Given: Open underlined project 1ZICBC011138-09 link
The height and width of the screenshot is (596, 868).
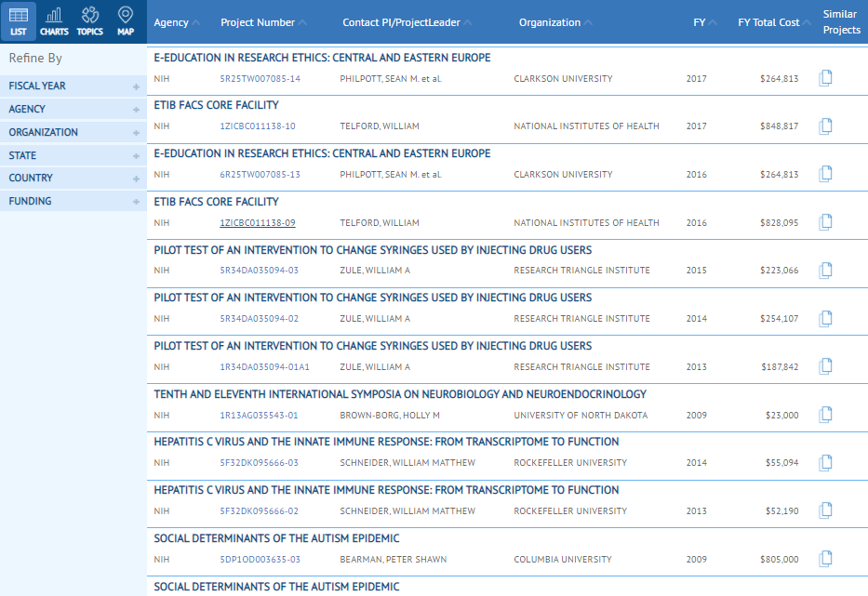Looking at the screenshot, I should point(258,222).
